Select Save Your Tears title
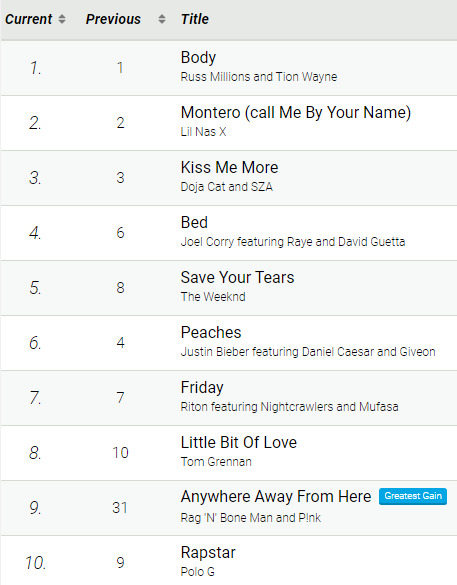 click(x=237, y=277)
